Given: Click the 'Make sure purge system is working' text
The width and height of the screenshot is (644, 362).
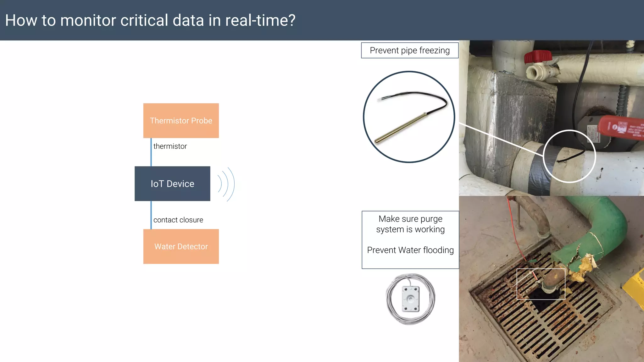Looking at the screenshot, I should point(410,224).
